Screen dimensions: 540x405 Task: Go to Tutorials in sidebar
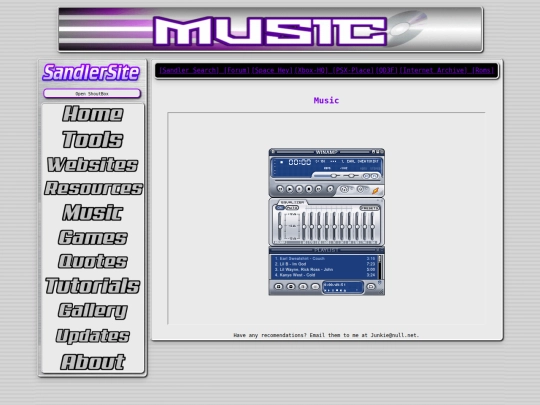[93, 286]
